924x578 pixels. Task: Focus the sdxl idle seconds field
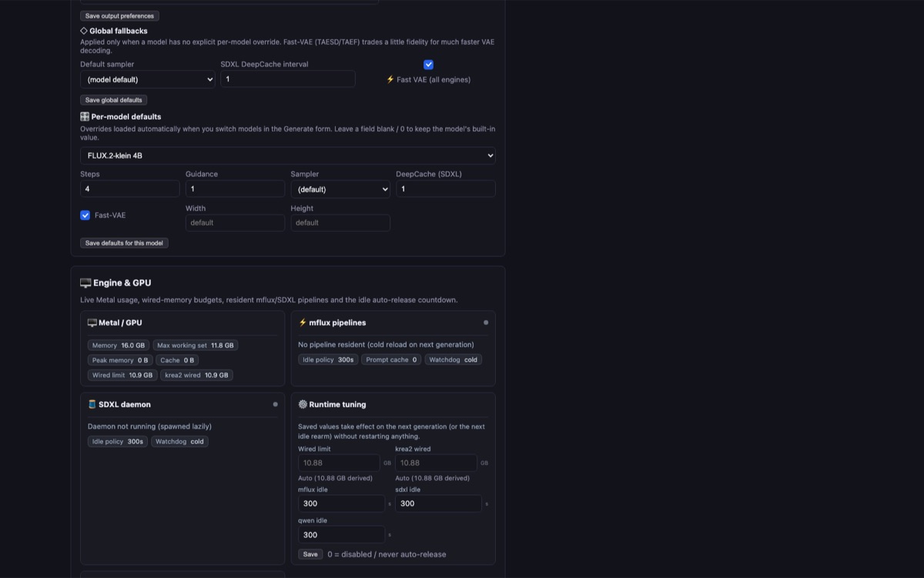tap(438, 503)
